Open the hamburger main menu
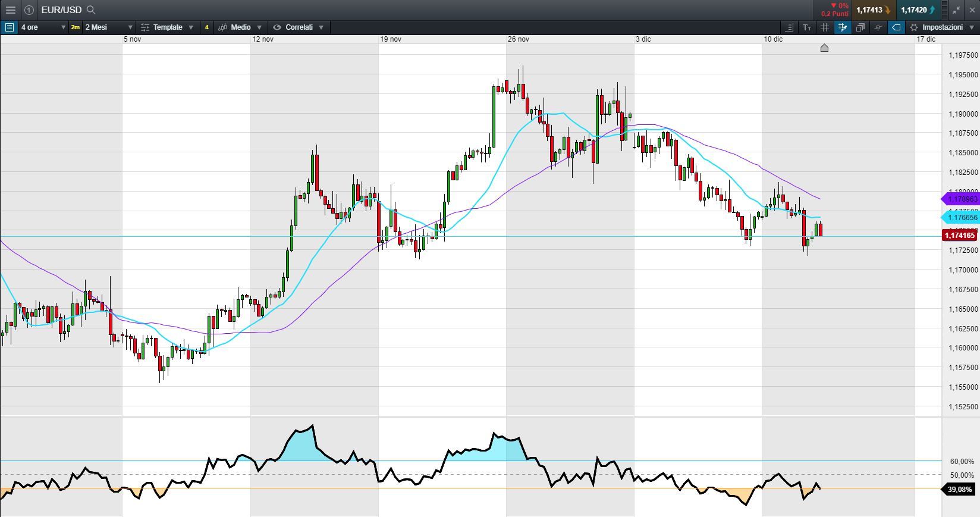Viewport: 980px width, 517px height. [10, 10]
